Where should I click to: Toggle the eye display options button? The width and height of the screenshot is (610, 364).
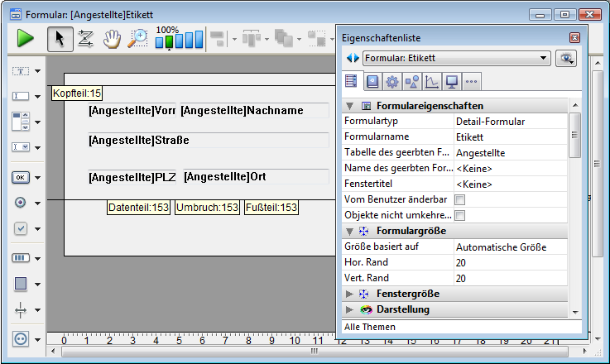[566, 58]
